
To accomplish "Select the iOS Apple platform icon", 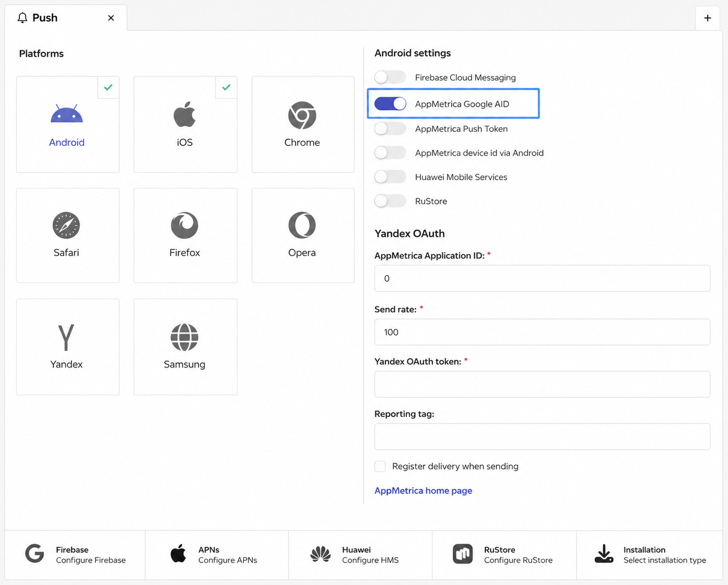I will (185, 114).
